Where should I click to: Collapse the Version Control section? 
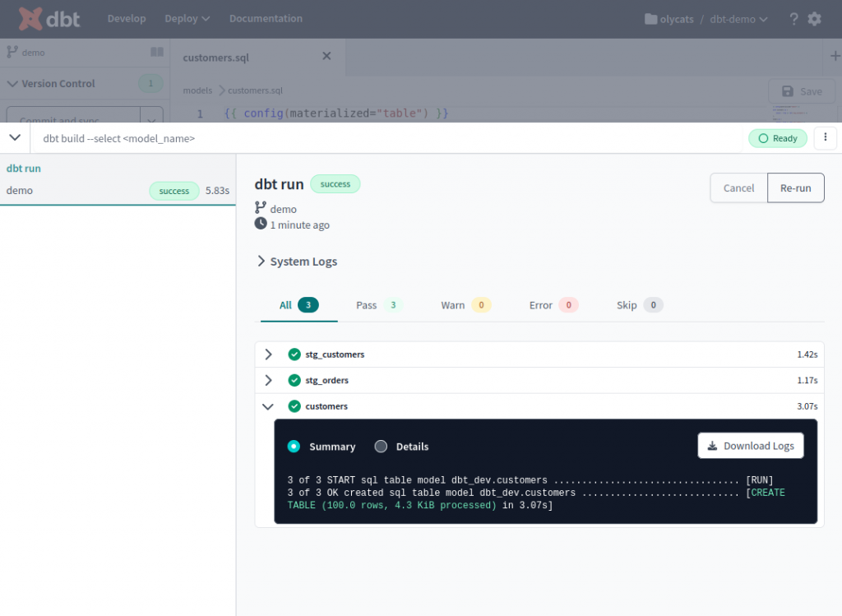pyautogui.click(x=12, y=83)
